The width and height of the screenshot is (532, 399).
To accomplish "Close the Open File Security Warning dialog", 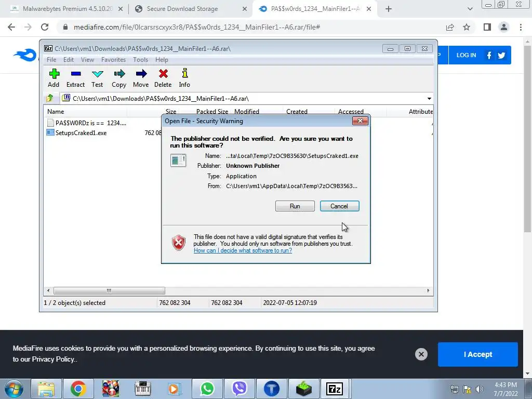I will 360,121.
